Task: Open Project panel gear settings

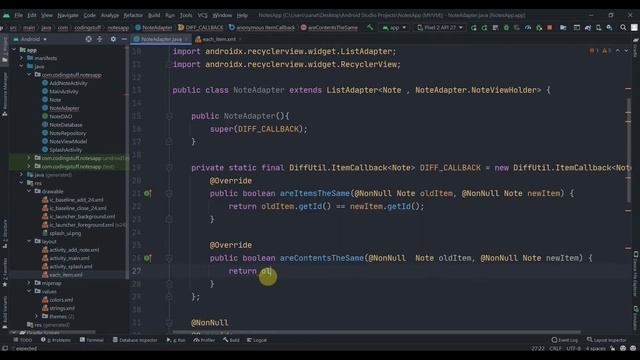Action: (113, 39)
